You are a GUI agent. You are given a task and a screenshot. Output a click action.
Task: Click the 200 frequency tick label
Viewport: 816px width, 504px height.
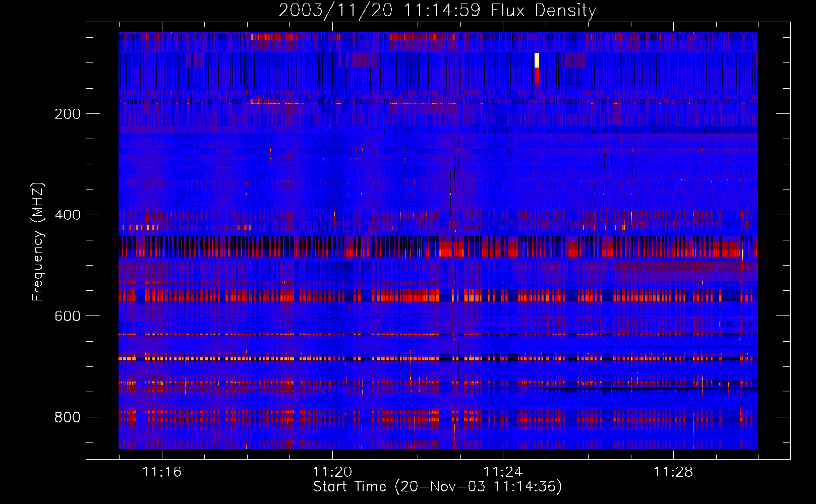pos(68,114)
